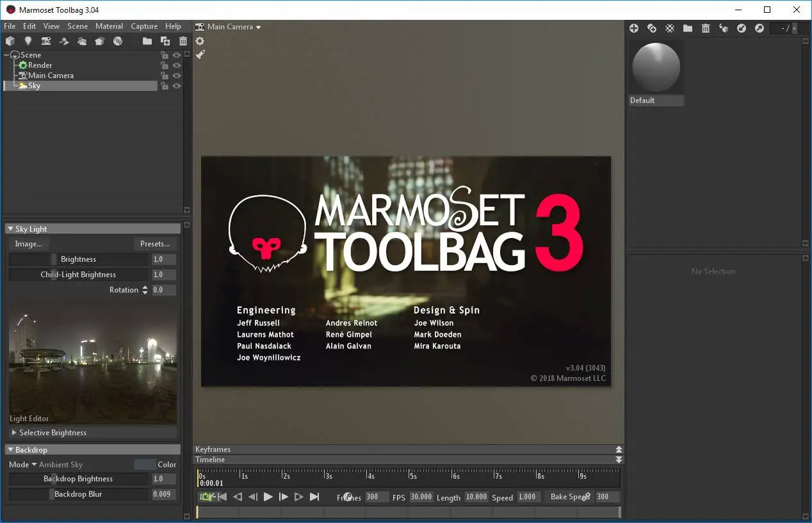This screenshot has height=523, width=812.
Task: Click the Sky cloud icon in scene tree
Action: pyautogui.click(x=23, y=86)
